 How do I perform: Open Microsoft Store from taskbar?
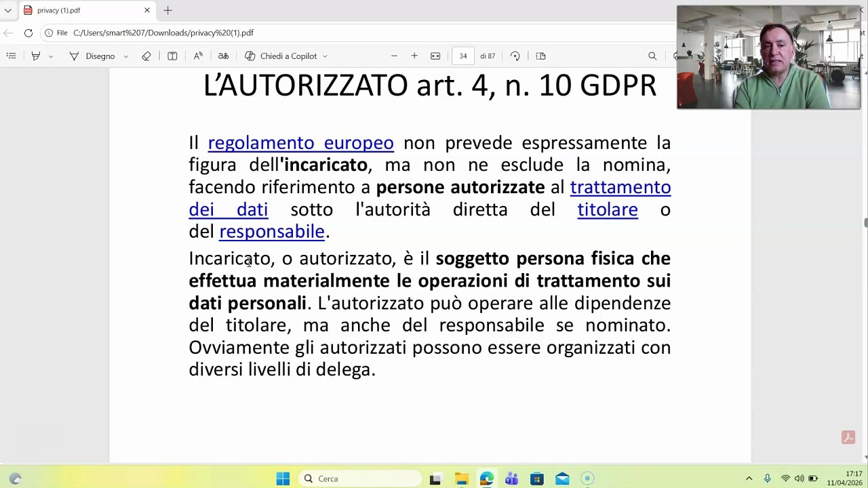coord(537,479)
